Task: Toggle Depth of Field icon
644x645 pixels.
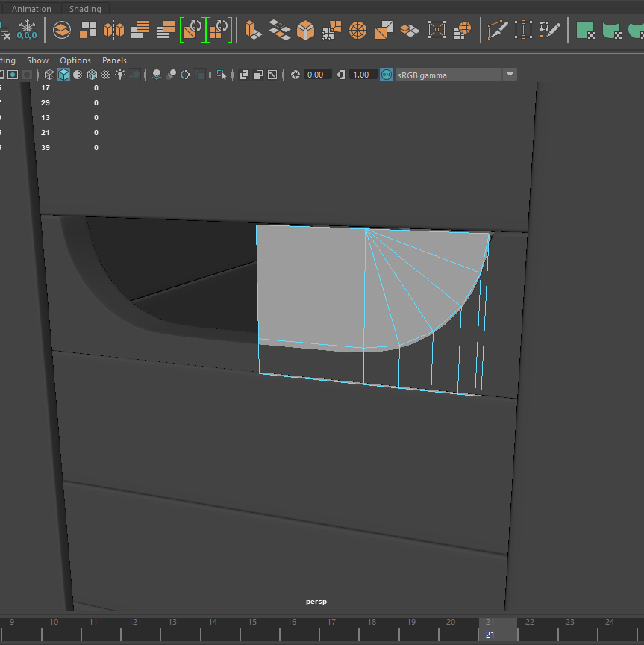Action: (199, 75)
